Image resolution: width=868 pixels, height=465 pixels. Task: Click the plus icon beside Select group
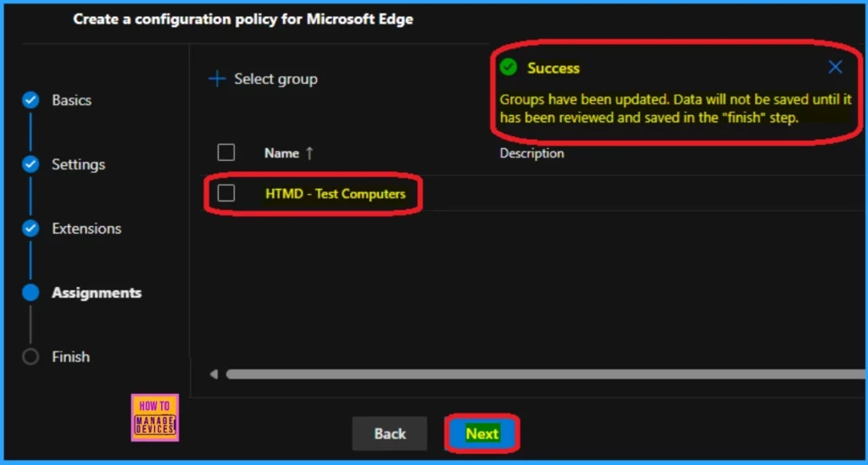point(217,79)
